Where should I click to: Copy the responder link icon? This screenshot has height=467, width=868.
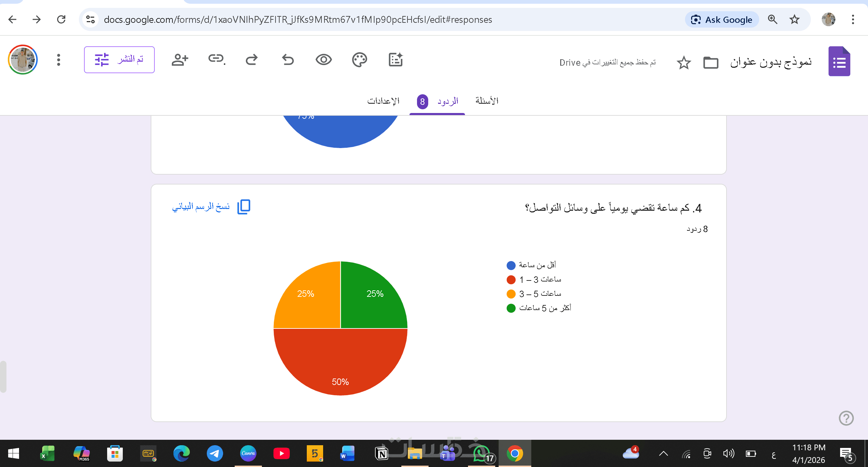tap(216, 59)
